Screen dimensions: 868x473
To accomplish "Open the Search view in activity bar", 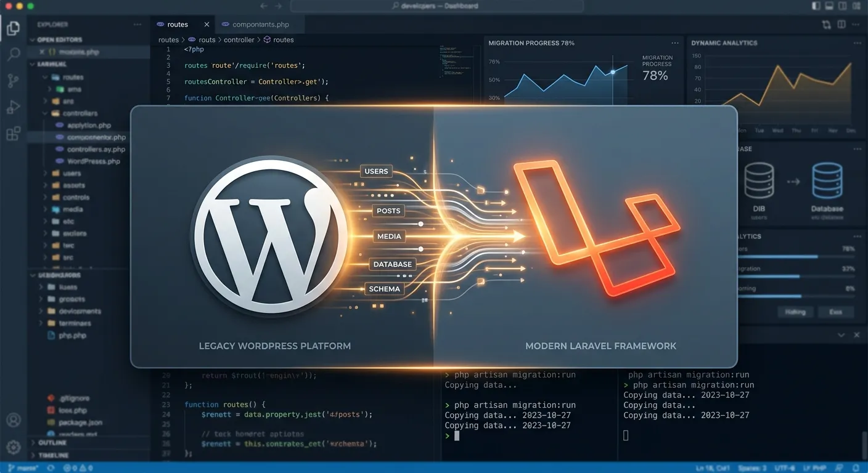I will pos(13,54).
